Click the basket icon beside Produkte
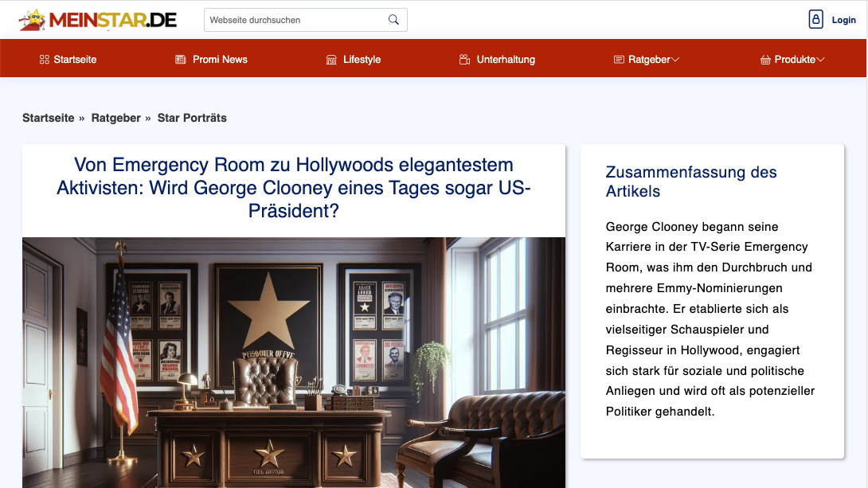The image size is (868, 488). [765, 60]
